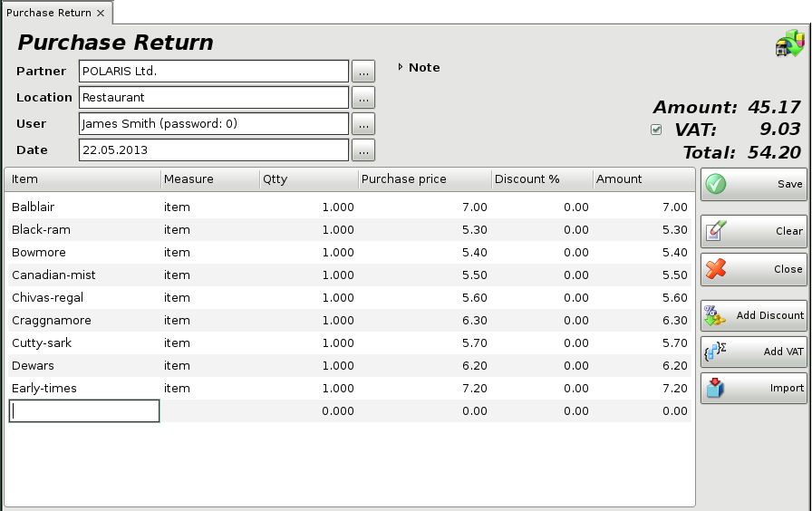Select the Purchase Return tab
Image resolution: width=812 pixels, height=511 pixels.
tap(49, 13)
